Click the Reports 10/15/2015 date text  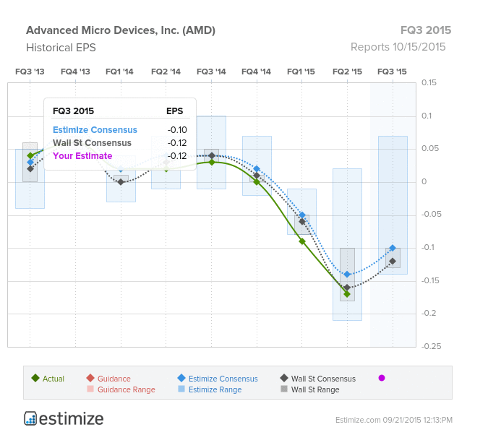coord(398,47)
